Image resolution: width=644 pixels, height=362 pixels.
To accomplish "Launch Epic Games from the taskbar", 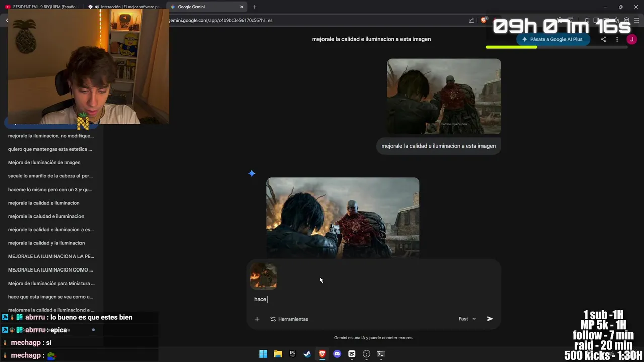I will tap(293, 354).
